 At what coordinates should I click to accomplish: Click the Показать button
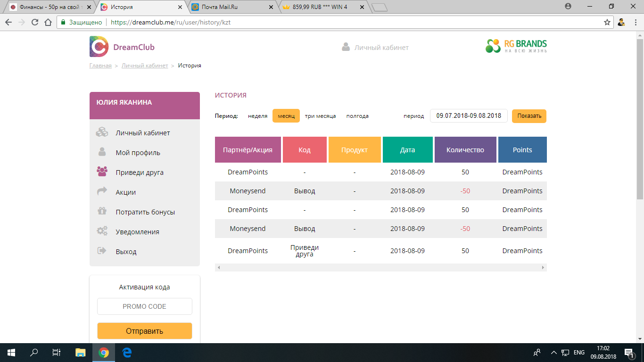(x=529, y=116)
